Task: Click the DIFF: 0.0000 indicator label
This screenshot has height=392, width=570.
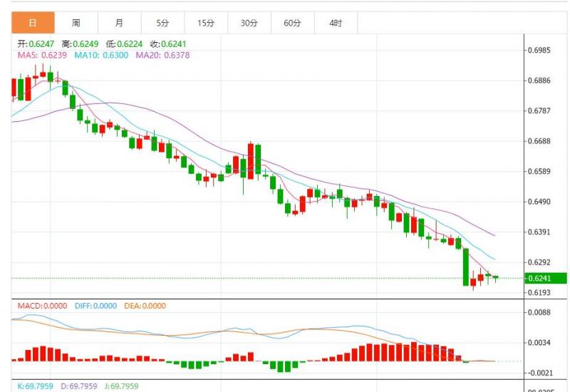Action: pyautogui.click(x=95, y=306)
